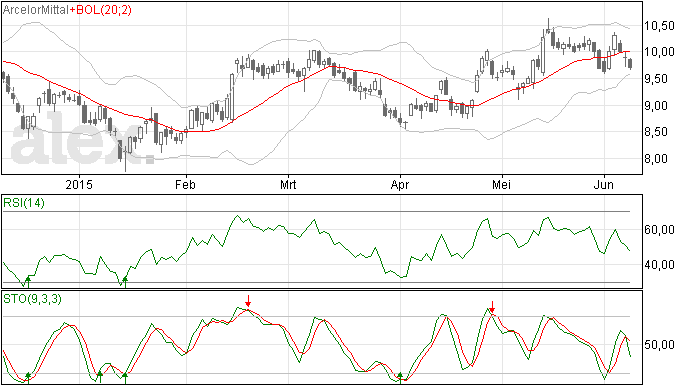The height and width of the screenshot is (387, 690).
Task: Click the 2015 date axis label
Action: [79, 184]
